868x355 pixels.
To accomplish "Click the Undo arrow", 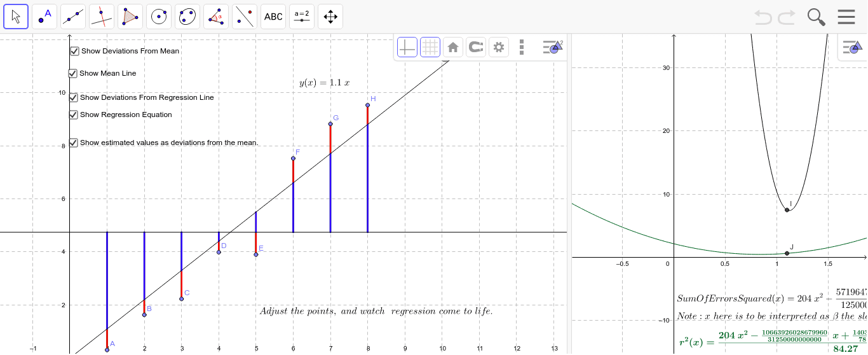I will click(763, 17).
